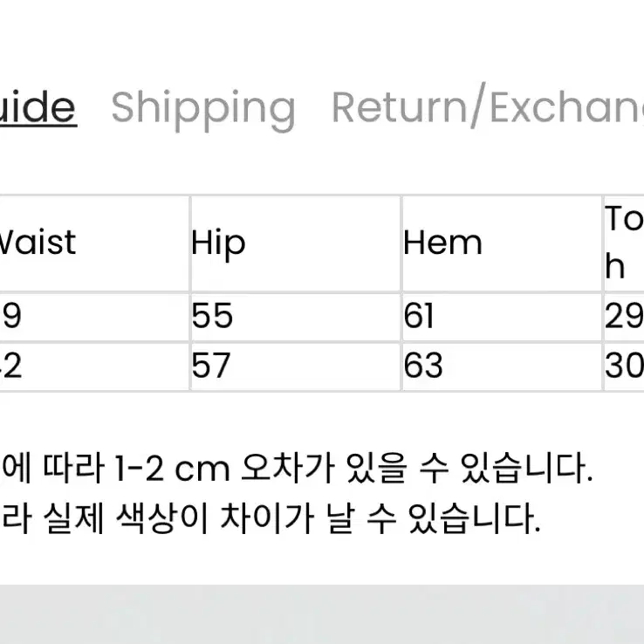Click the Hem column header
Viewport: 644px width, 644px height.
502,243
